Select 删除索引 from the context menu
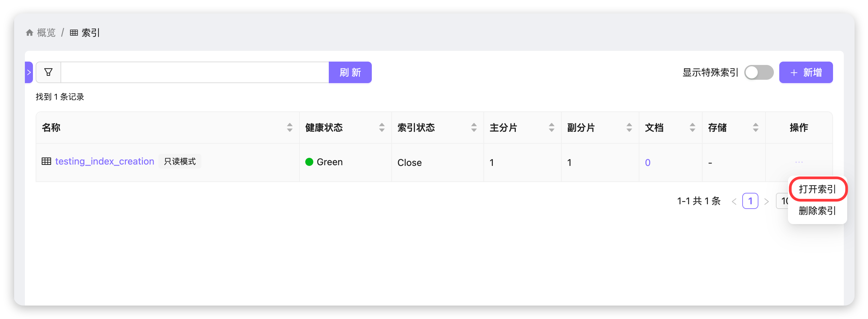 817,211
